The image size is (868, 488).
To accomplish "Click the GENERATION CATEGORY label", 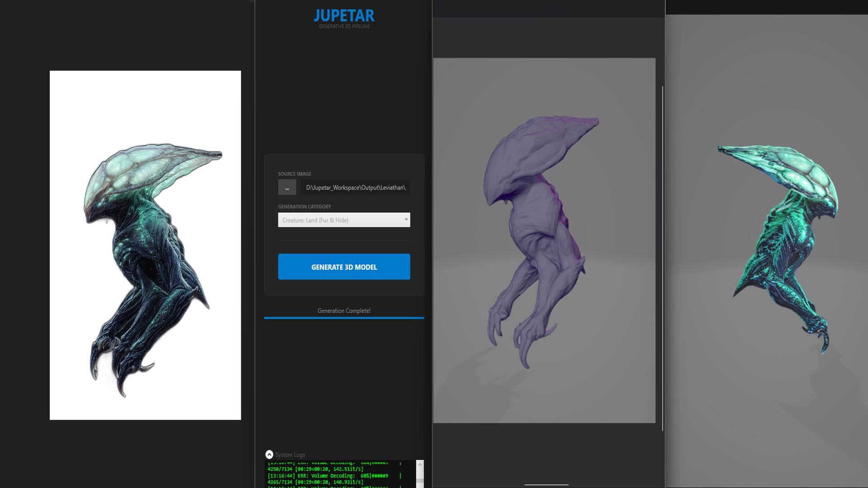I will pyautogui.click(x=304, y=206).
